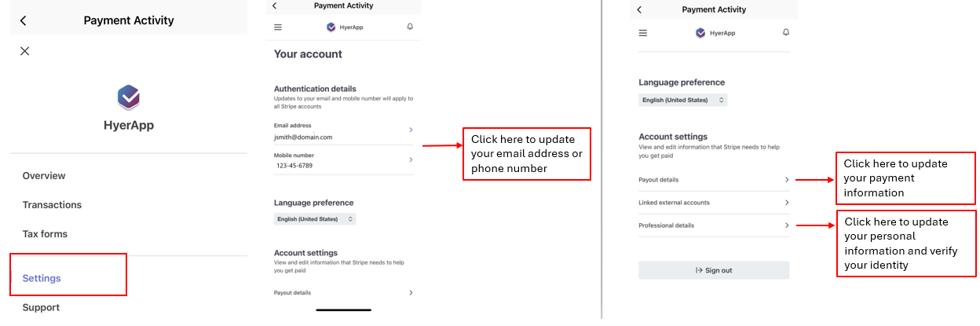Close the HyerApp navigation menu with X
Screen dimensions: 980x326
(x=25, y=51)
